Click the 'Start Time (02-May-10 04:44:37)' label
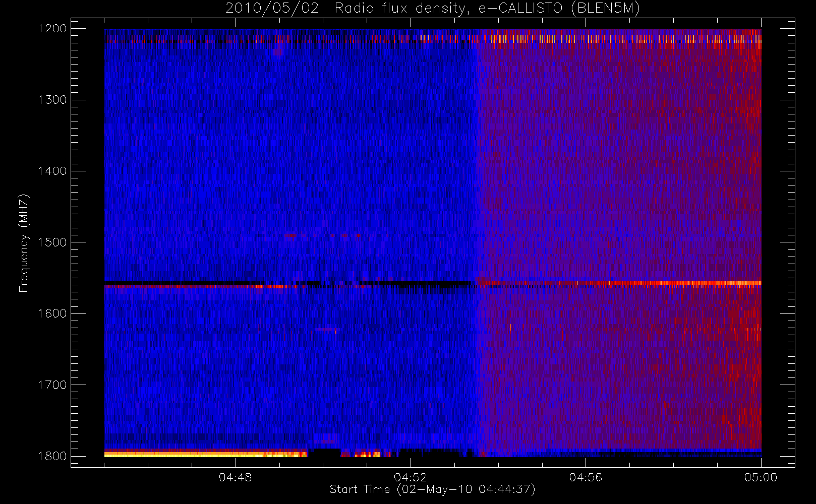Screen dimensions: 816x504 tap(433, 489)
